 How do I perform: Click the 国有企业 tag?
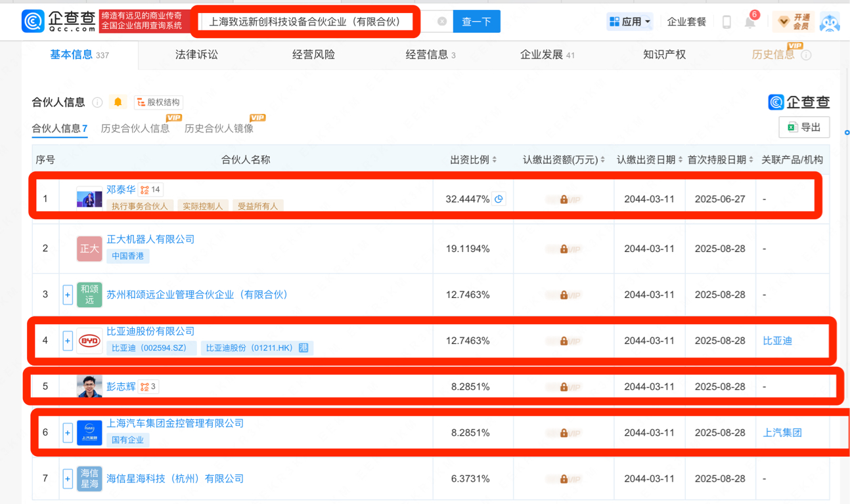tap(127, 440)
